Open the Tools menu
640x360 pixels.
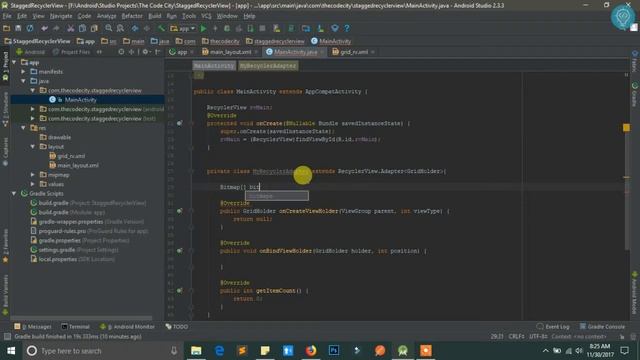click(189, 16)
